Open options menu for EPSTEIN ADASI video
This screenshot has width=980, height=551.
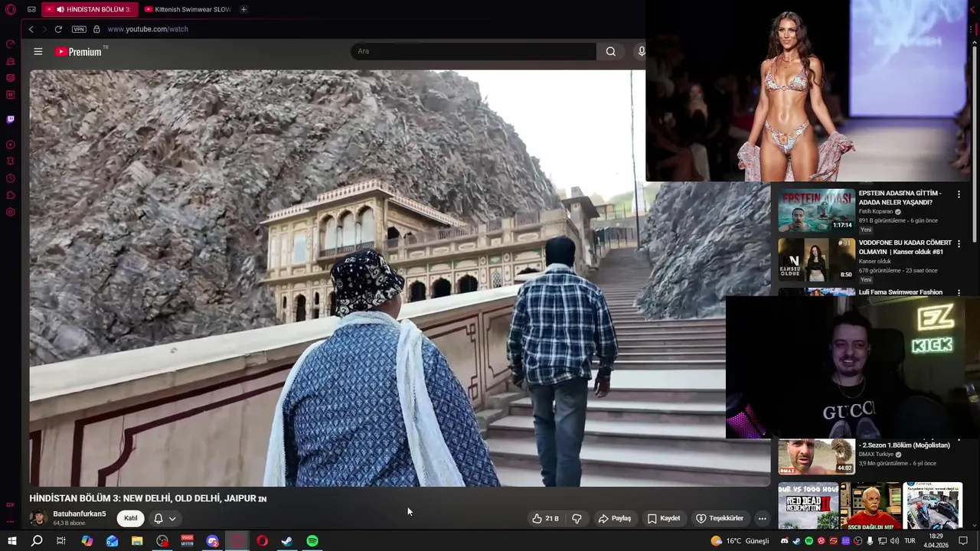pos(959,194)
